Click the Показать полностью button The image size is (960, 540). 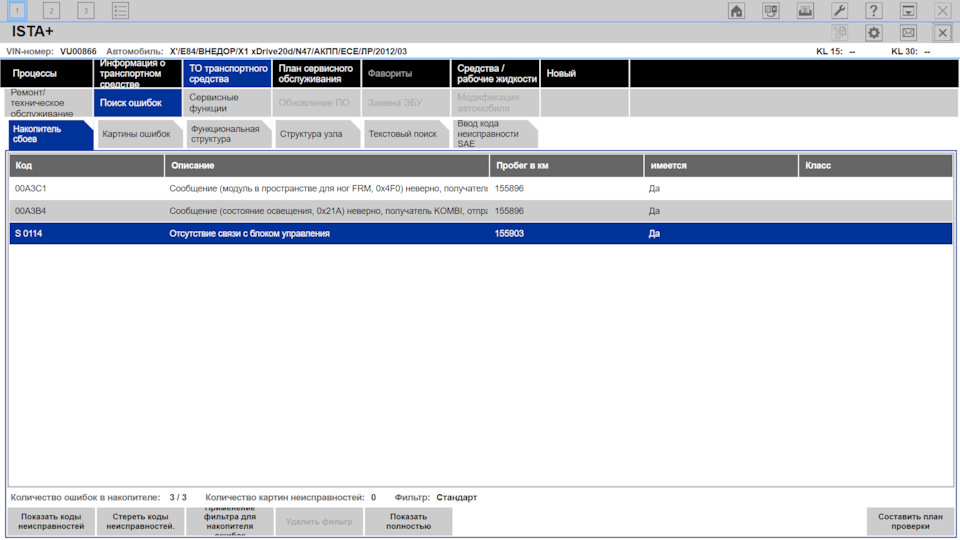[408, 522]
